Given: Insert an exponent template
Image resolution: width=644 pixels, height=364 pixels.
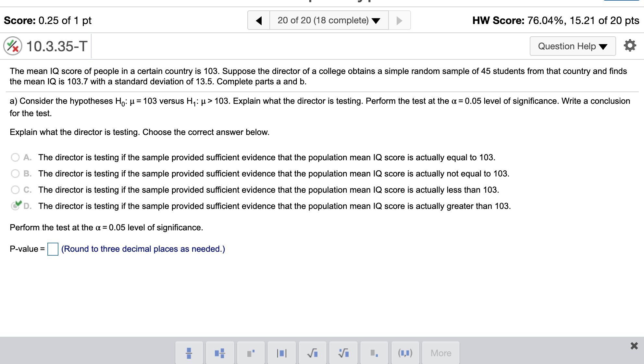Looking at the screenshot, I should click(x=251, y=353).
